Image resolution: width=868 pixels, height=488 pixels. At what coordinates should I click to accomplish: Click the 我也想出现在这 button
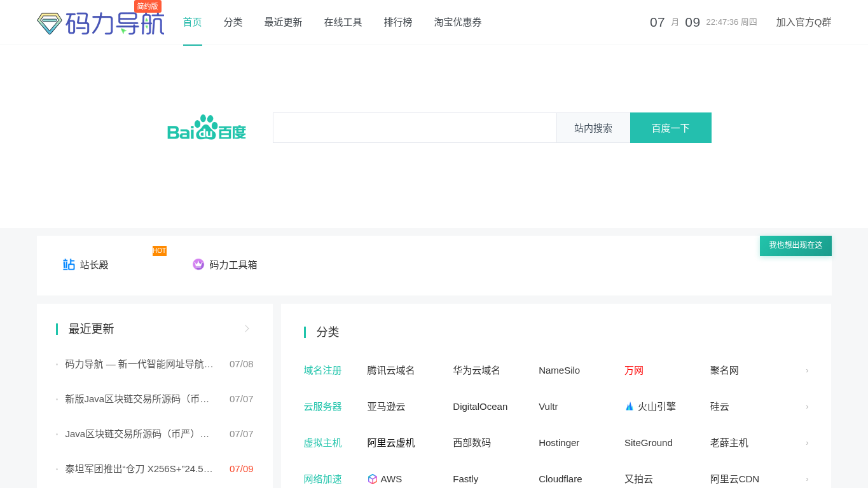[796, 245]
